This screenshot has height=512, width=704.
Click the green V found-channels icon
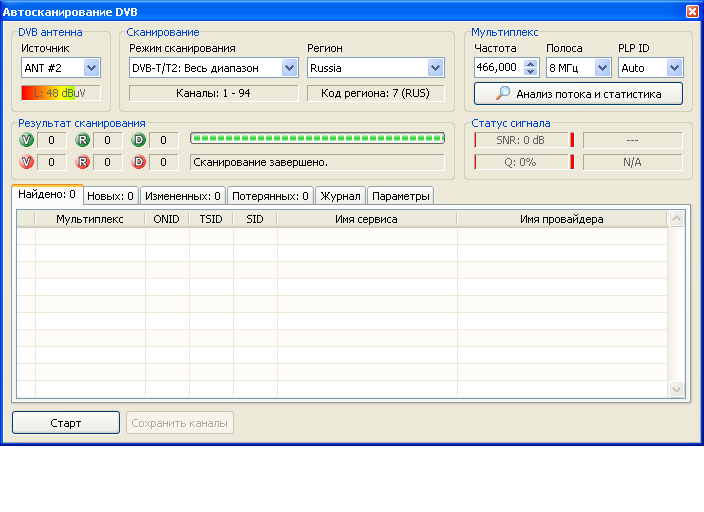(x=26, y=140)
